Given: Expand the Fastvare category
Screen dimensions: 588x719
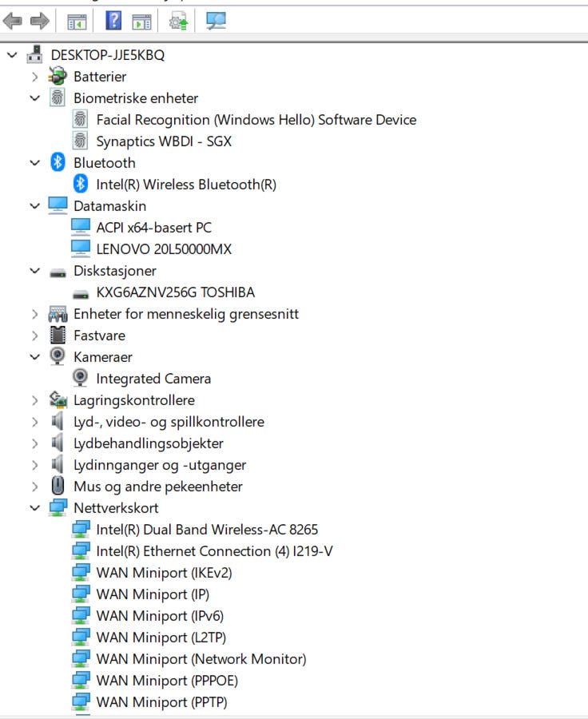Looking at the screenshot, I should click(x=35, y=336).
